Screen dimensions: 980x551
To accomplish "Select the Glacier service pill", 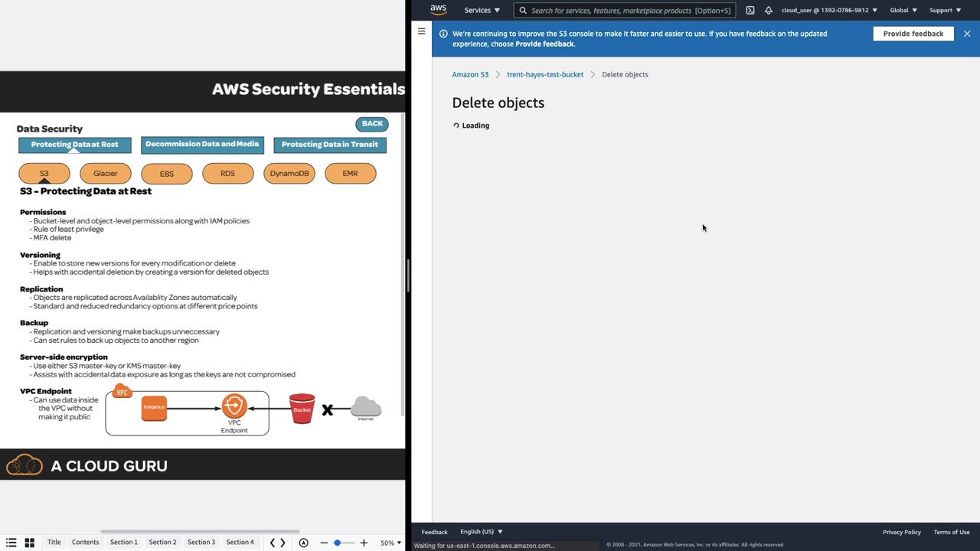I will point(106,174).
